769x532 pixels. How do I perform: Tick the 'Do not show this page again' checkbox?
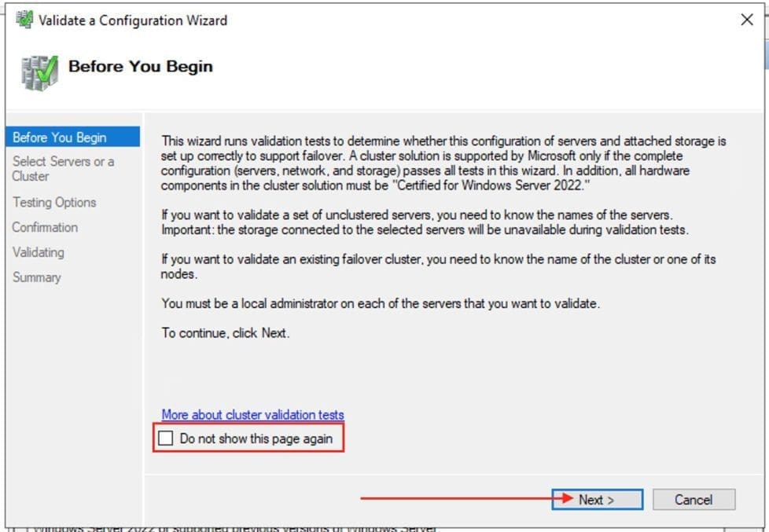(x=165, y=438)
